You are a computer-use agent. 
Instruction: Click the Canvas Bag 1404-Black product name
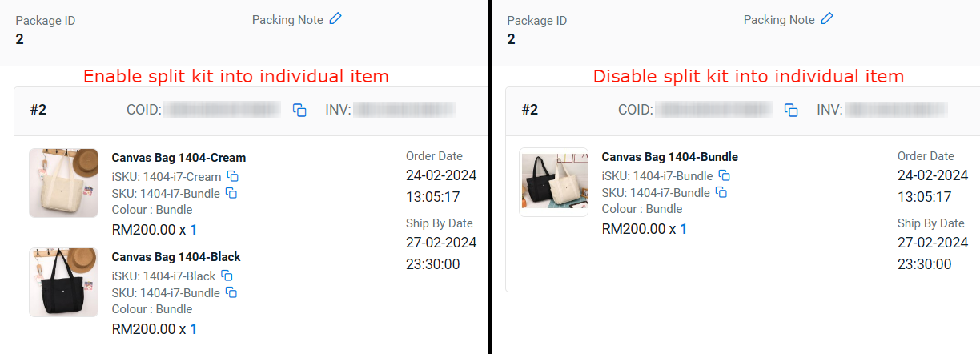176,257
